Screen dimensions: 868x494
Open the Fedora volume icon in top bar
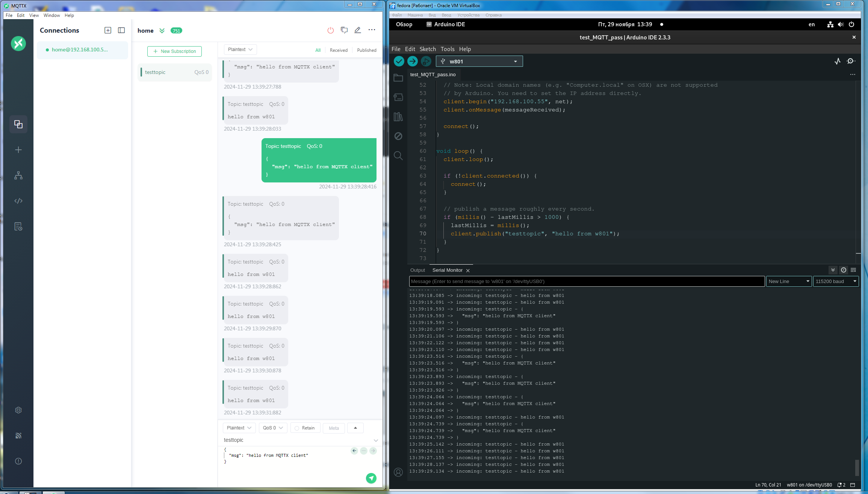(841, 24)
